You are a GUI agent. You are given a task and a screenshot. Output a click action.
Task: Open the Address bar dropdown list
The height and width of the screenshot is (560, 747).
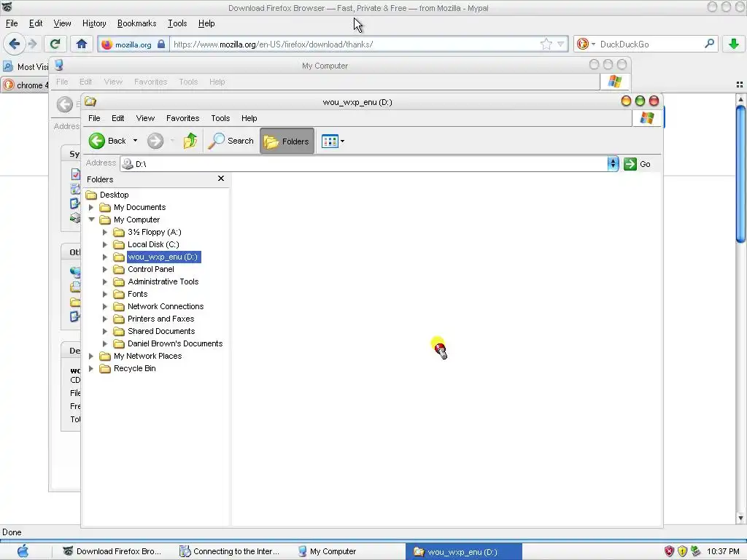[613, 164]
